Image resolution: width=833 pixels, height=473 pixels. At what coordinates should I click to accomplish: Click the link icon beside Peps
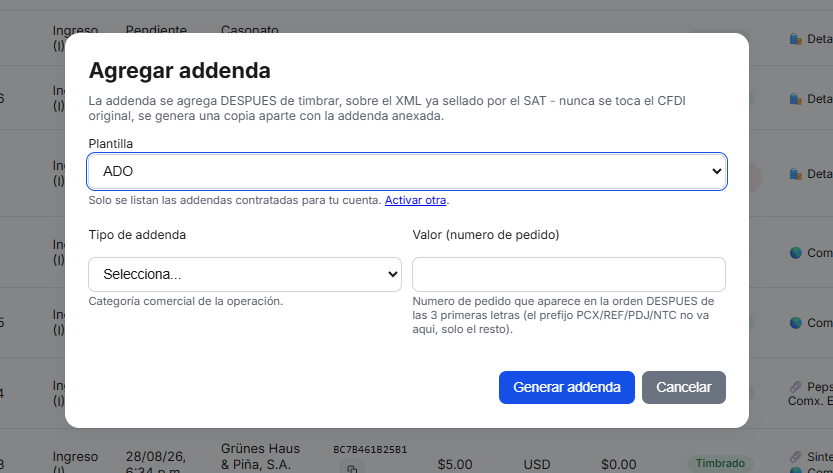[795, 387]
